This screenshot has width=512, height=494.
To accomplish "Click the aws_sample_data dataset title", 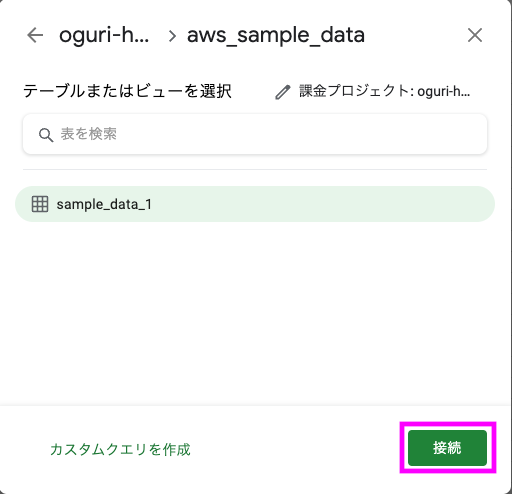I will (x=276, y=35).
